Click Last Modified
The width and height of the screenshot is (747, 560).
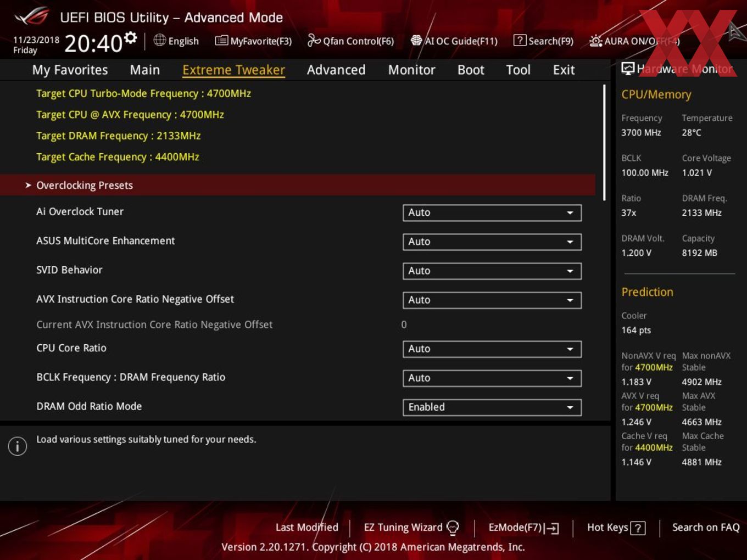[x=306, y=527]
